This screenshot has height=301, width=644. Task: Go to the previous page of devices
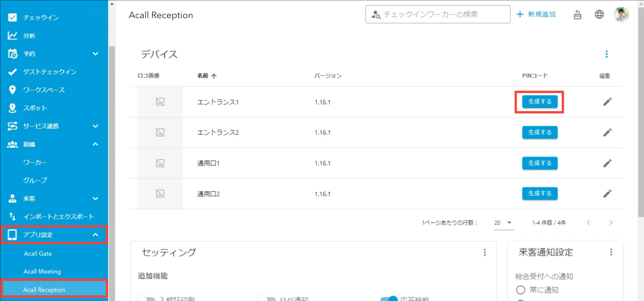588,223
